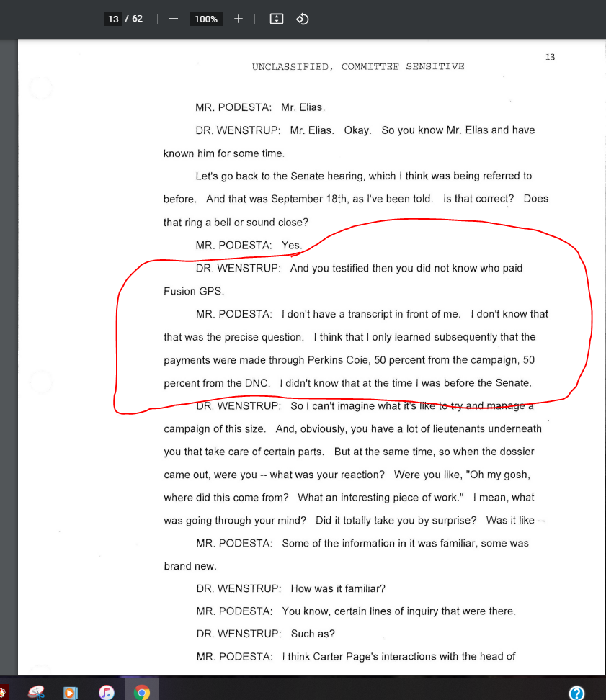Click 'what was your reaction?'

[327, 475]
